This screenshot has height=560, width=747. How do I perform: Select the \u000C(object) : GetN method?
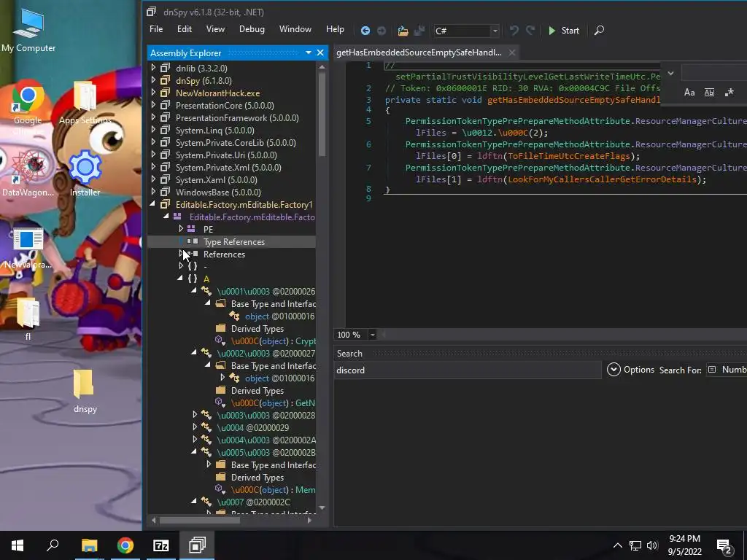click(273, 402)
